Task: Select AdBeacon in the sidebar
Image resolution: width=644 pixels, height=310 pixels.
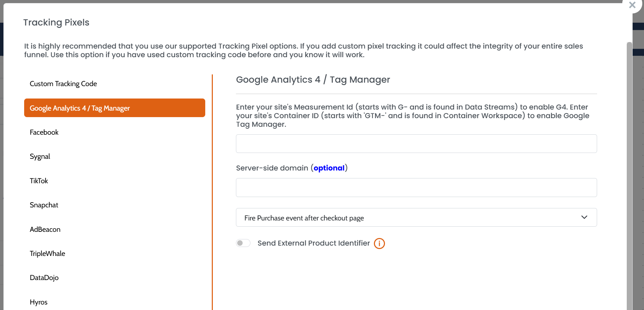Action: coord(45,229)
